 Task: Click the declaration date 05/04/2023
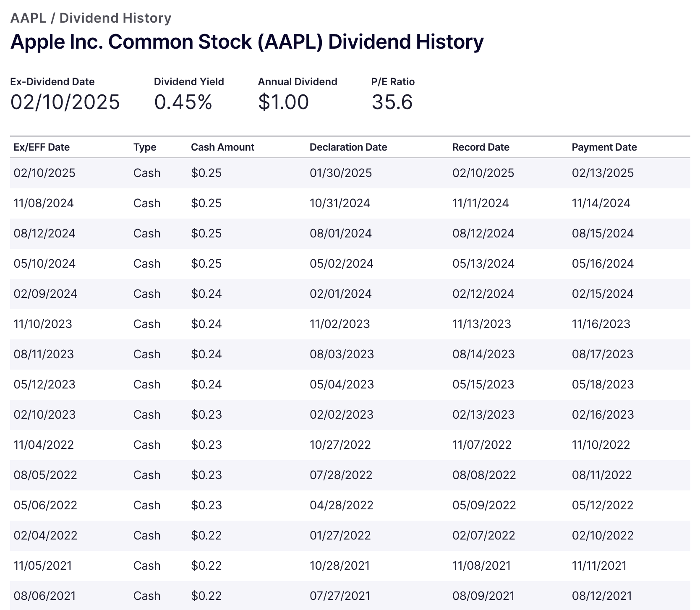click(342, 385)
